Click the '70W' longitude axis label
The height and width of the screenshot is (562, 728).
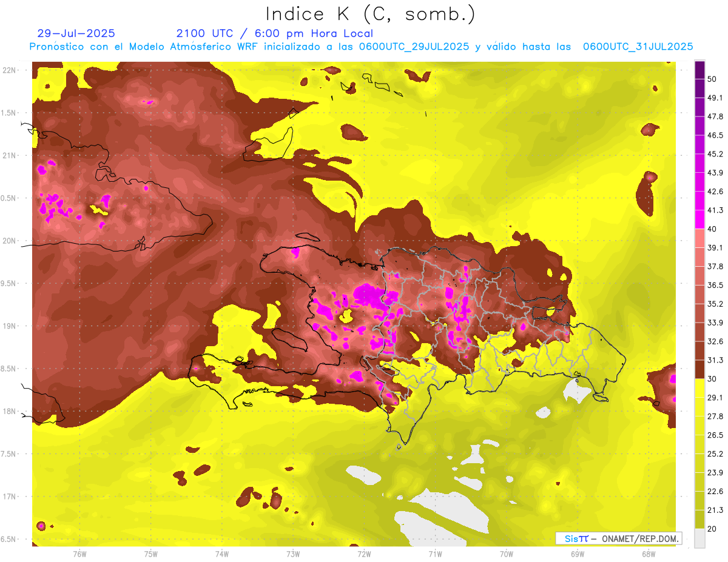pyautogui.click(x=507, y=554)
